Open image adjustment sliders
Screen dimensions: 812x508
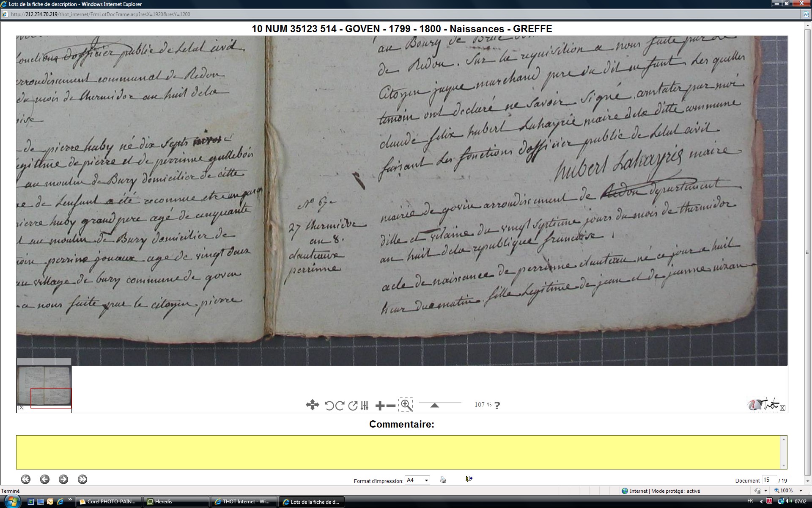[x=365, y=406]
